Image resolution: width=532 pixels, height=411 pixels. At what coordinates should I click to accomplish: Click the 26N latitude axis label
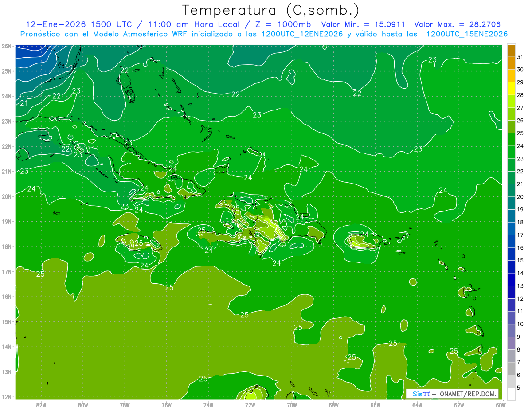coord(6,46)
